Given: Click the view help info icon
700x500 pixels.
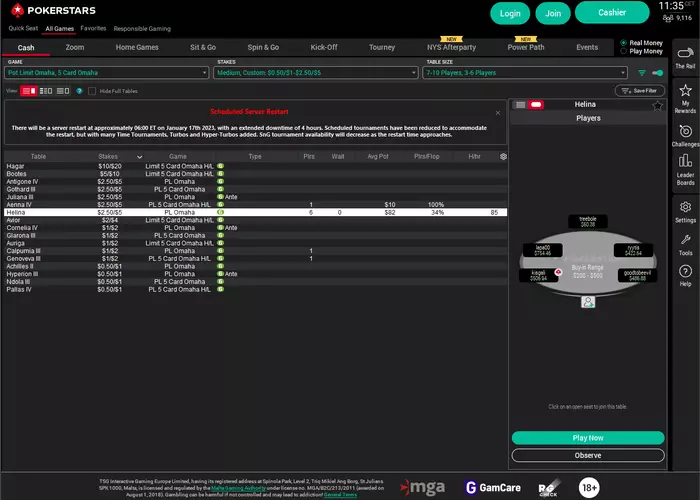Looking at the screenshot, I should point(79,91).
